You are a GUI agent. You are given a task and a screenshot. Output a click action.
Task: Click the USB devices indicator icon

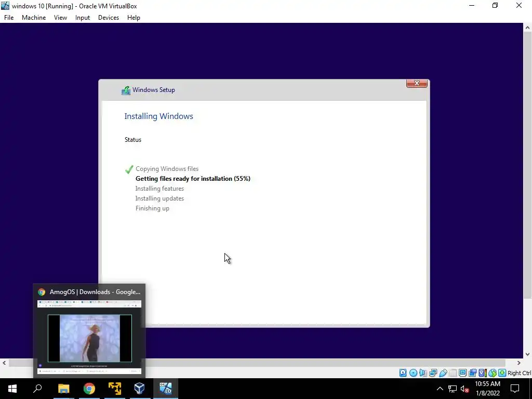click(x=443, y=373)
